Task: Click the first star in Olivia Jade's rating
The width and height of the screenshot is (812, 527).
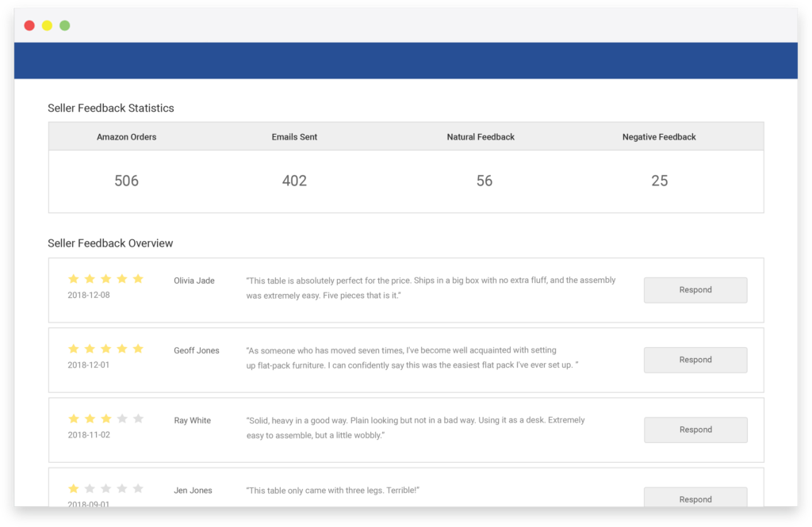Action: [73, 279]
